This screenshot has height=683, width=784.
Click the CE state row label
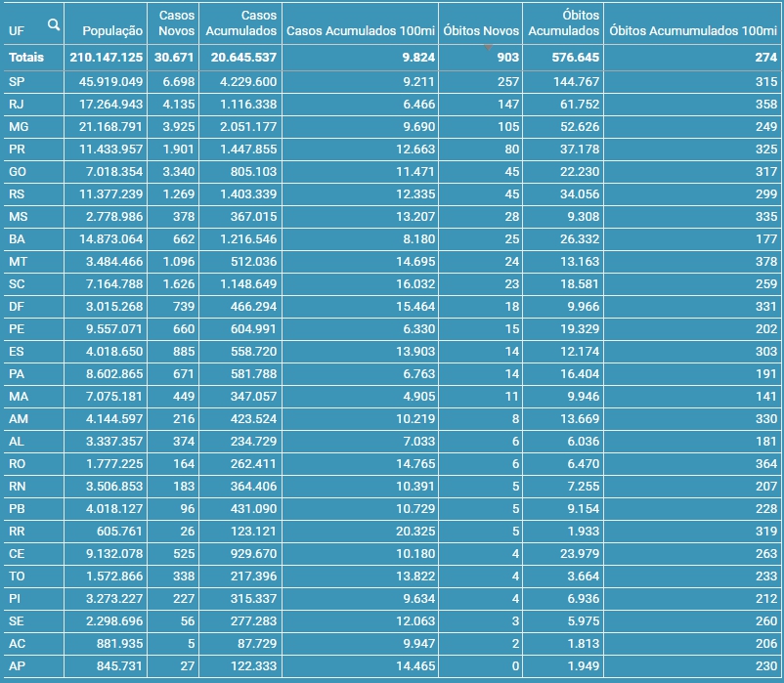17,553
